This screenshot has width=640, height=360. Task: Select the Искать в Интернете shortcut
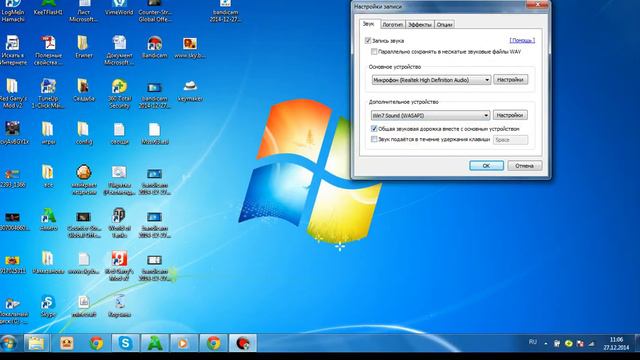pyautogui.click(x=13, y=50)
